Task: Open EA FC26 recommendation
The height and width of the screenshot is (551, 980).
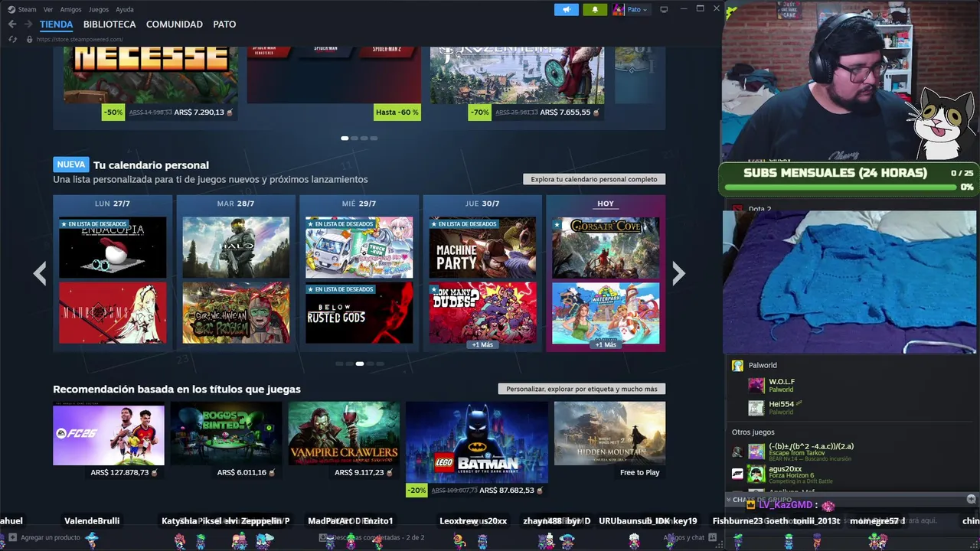Action: pos(109,434)
